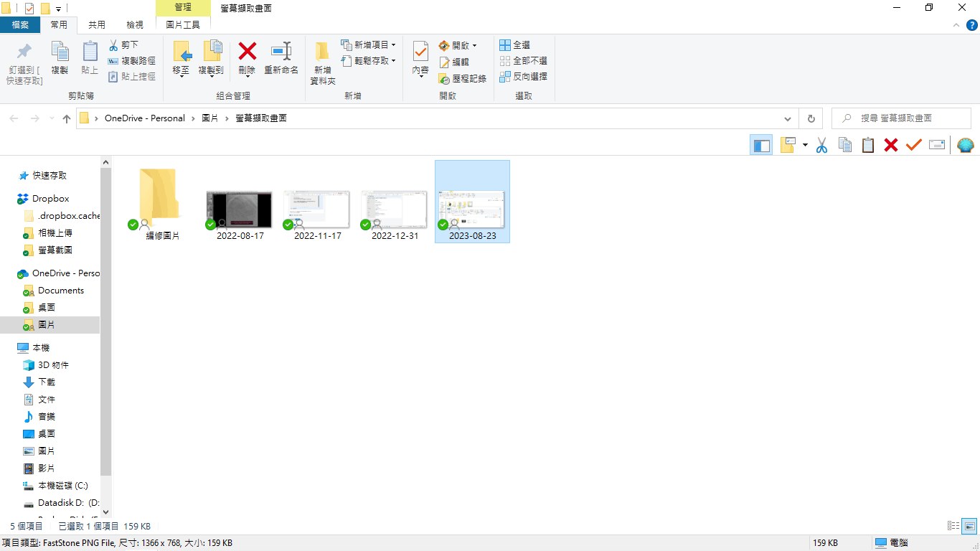The image size is (980, 551).
Task: Click Rename icon in secondary toolbar
Action: tap(936, 145)
